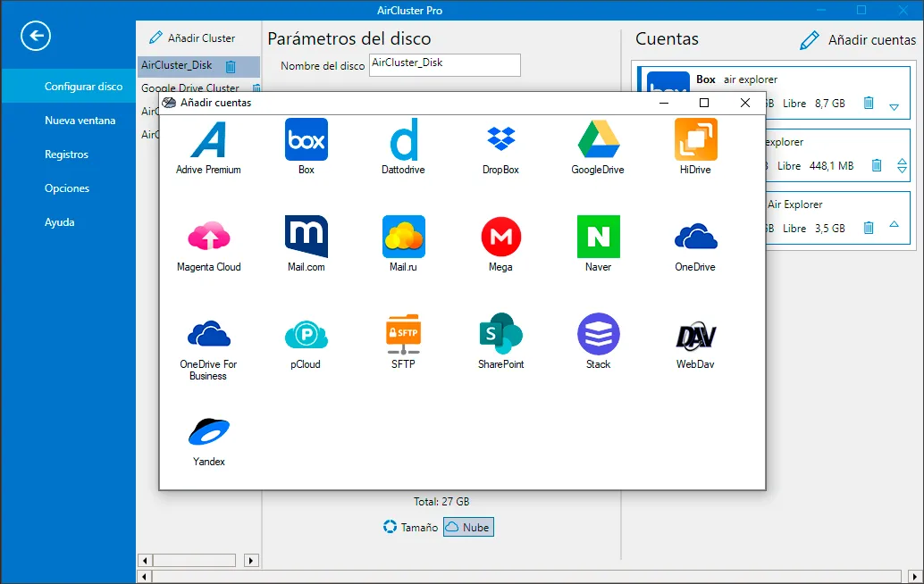The width and height of the screenshot is (924, 584).
Task: Pick the Stack icon
Action: tap(598, 334)
